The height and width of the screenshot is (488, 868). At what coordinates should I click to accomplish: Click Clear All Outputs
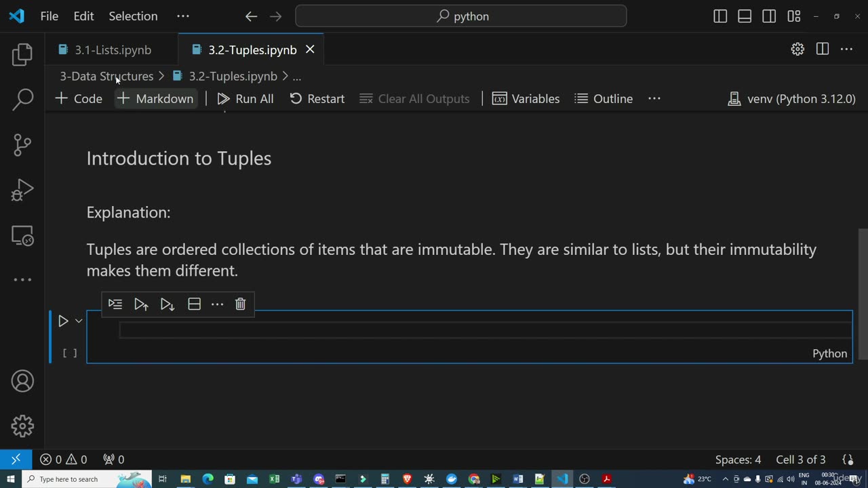pos(414,98)
